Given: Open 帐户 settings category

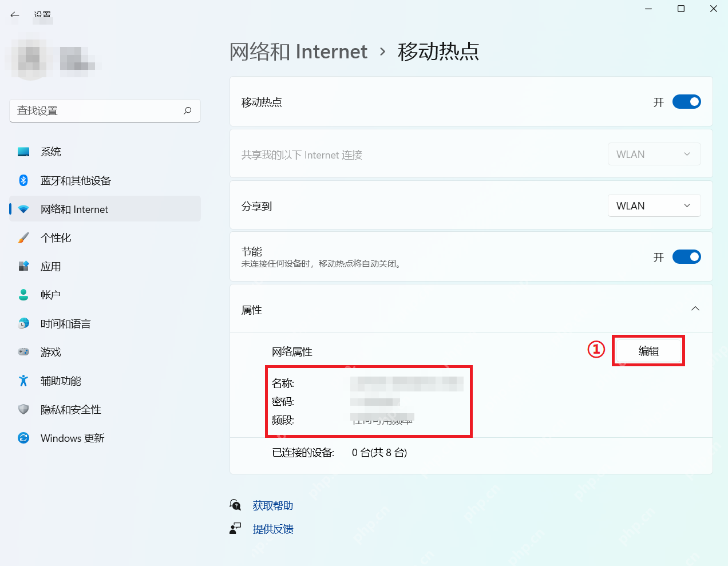Looking at the screenshot, I should (105, 295).
